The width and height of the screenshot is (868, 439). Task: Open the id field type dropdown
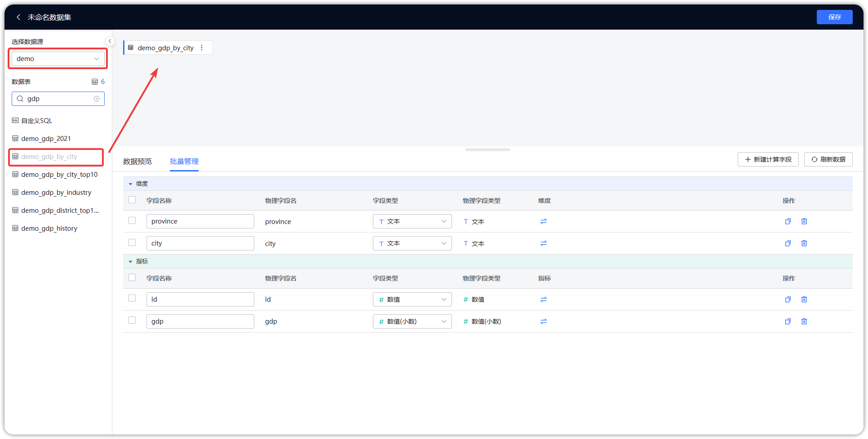click(x=412, y=299)
